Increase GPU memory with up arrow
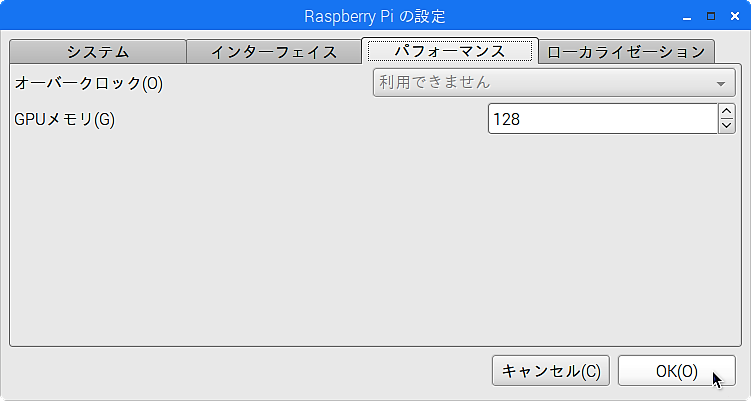751x401 pixels. (x=727, y=111)
